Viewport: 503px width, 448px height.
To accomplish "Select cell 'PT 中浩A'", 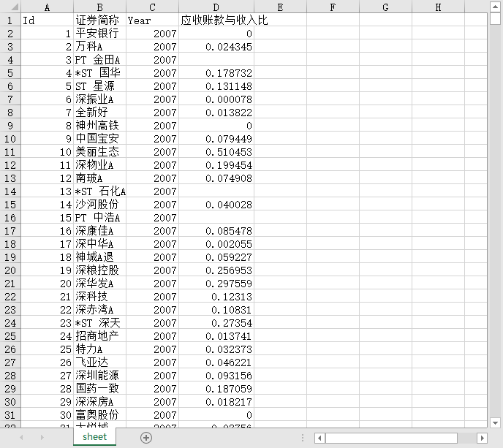I will coord(99,218).
